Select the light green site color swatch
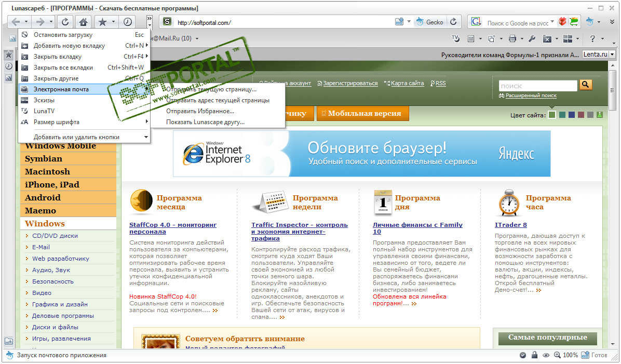This screenshot has width=621, height=364. click(x=552, y=115)
